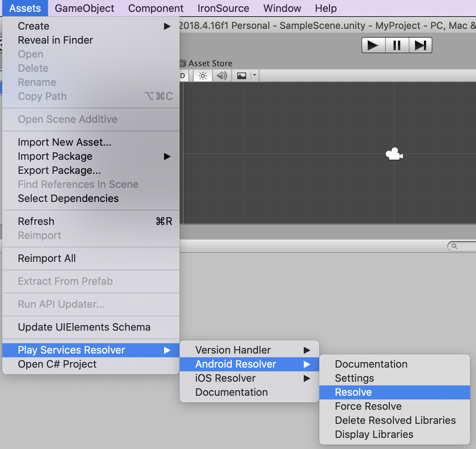Screen dimensions: 476x449
Task: Open the effects dropdown arrow
Action: click(x=254, y=75)
